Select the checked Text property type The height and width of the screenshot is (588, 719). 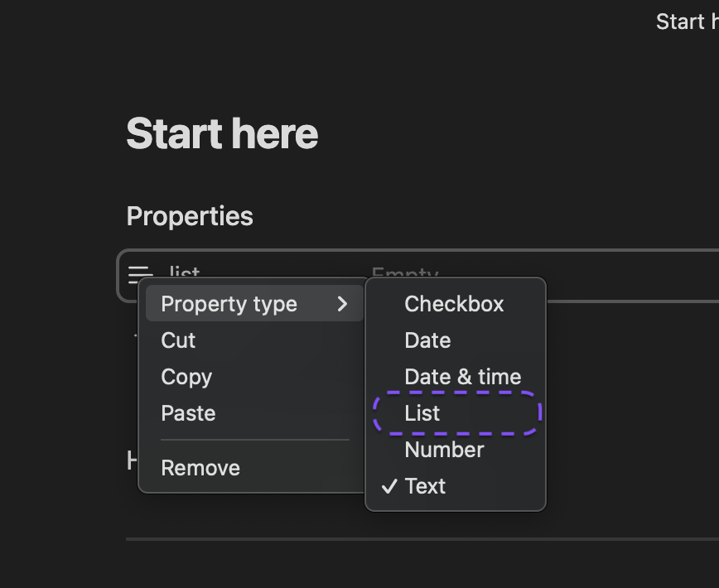[x=425, y=486]
